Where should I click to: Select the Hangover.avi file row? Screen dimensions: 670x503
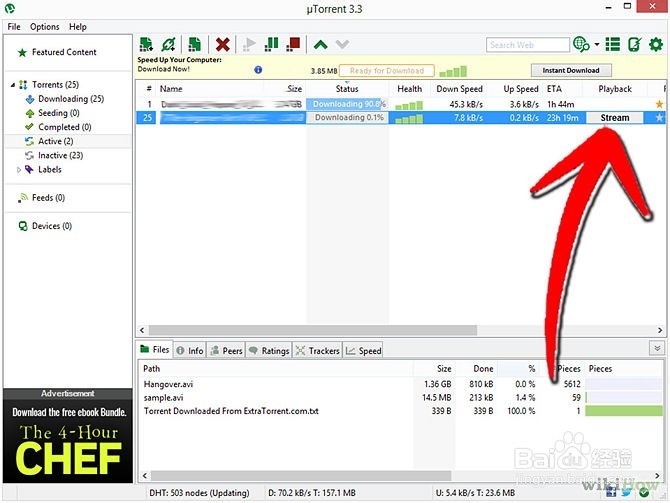tap(401, 384)
